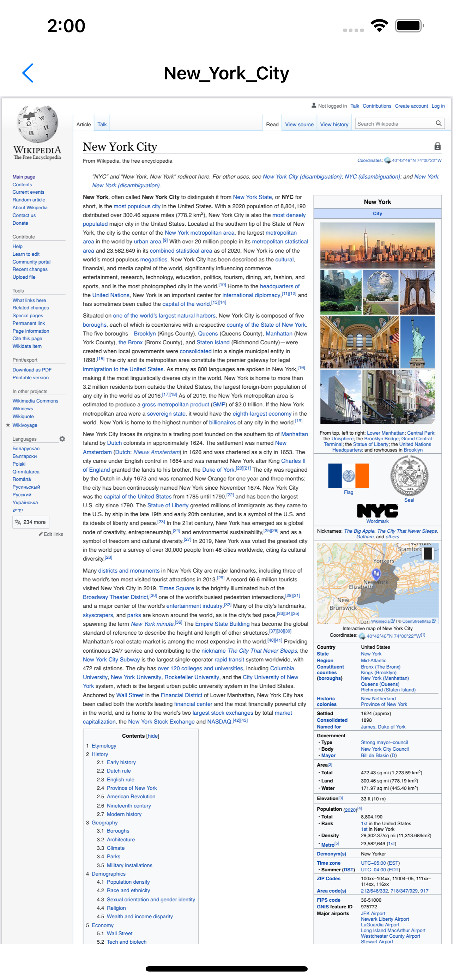Open the Empire State Building link

coord(222,624)
